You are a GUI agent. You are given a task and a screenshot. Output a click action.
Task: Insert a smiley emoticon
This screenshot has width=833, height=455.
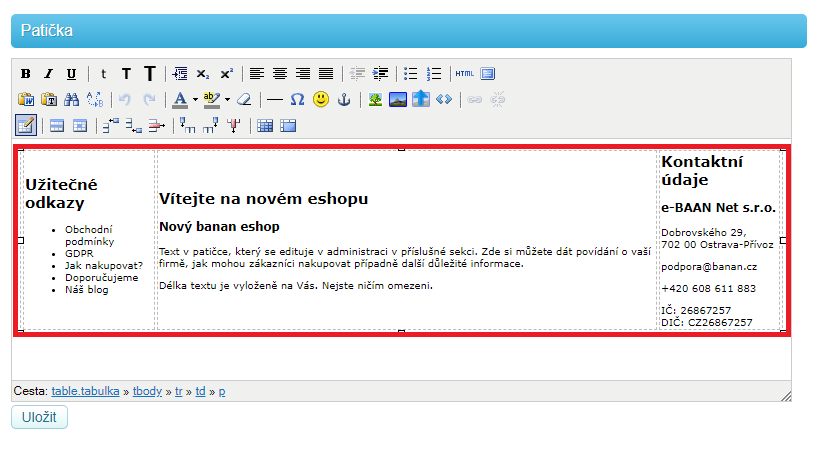tap(321, 100)
